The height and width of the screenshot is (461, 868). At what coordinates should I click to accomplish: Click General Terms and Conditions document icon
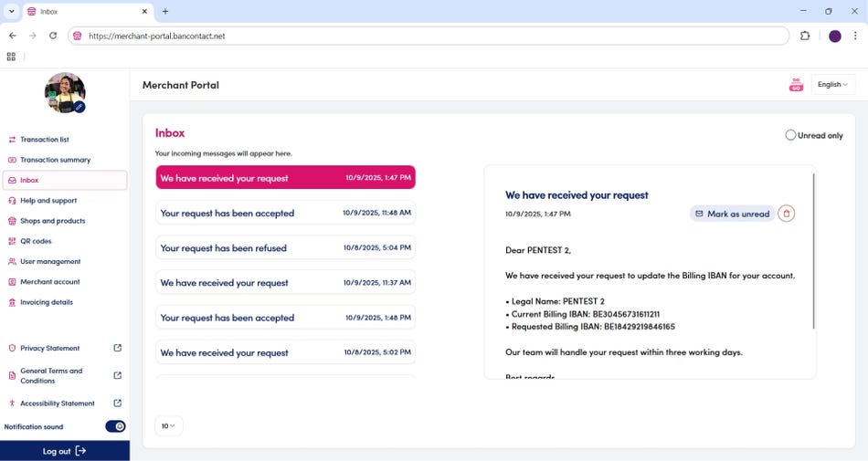pos(12,376)
